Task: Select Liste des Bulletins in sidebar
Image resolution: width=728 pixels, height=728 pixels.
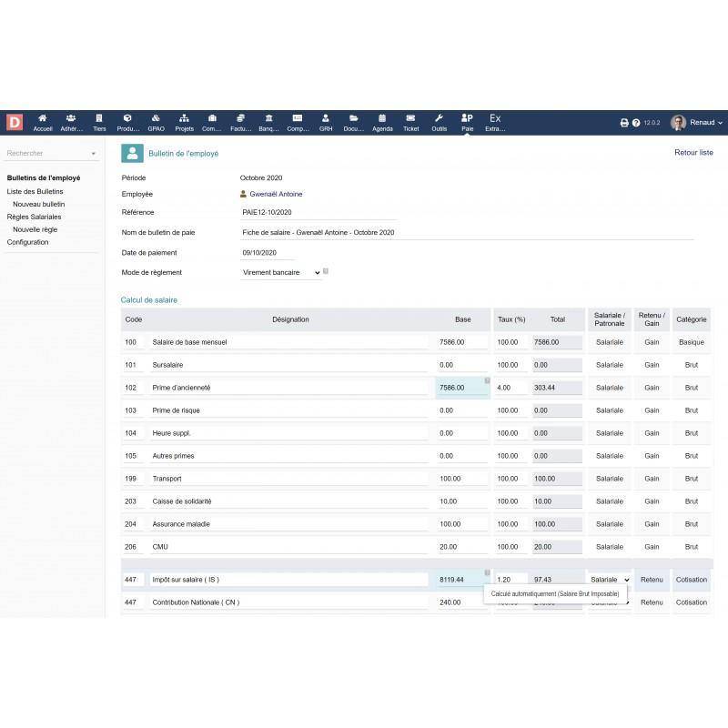Action: (x=35, y=191)
